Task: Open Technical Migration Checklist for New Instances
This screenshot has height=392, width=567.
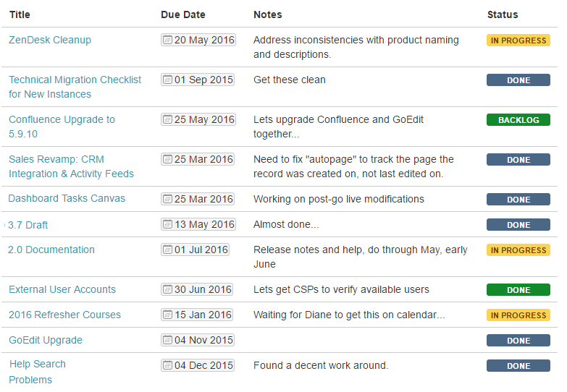Action: [75, 87]
